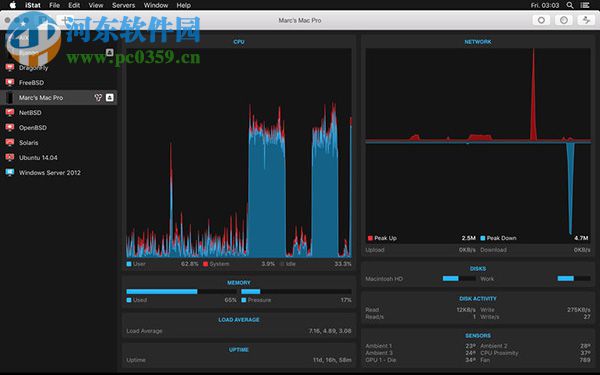Click the red System legend square

pyautogui.click(x=205, y=264)
